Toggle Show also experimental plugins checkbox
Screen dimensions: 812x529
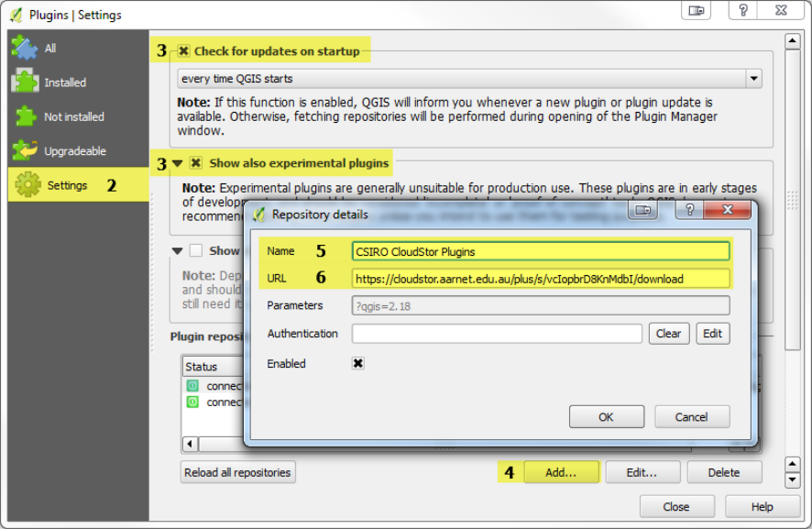pyautogui.click(x=195, y=162)
